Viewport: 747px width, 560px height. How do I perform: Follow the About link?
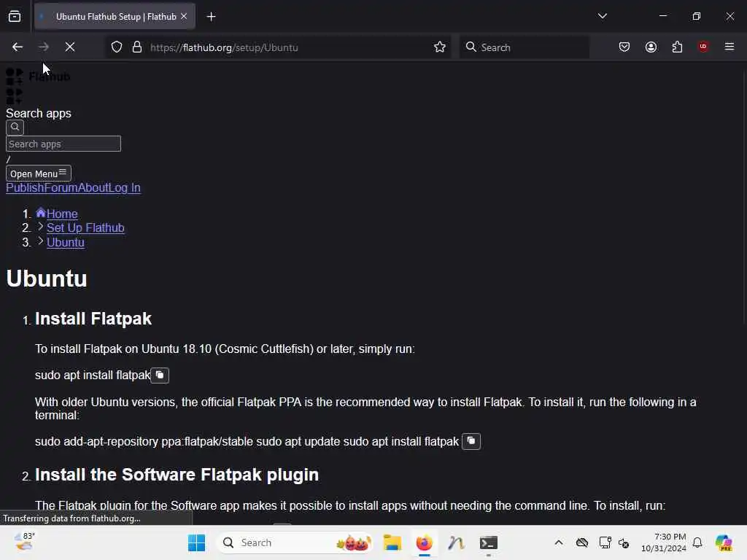pos(93,188)
